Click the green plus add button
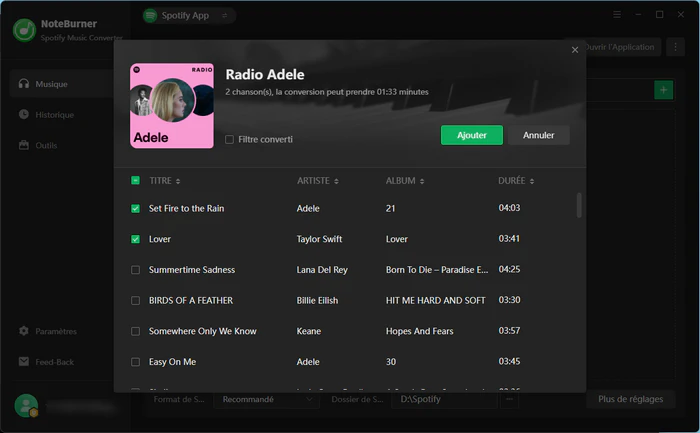Screen dimensions: 700x433 [x=663, y=90]
